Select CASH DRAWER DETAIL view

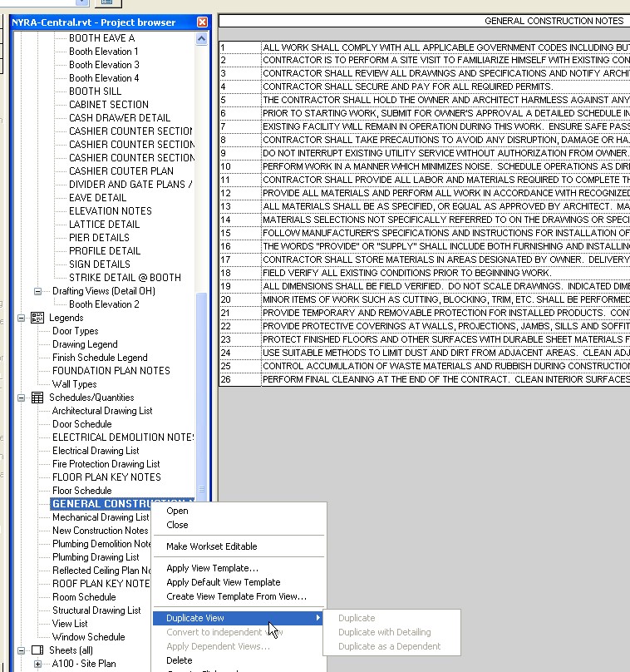[120, 118]
